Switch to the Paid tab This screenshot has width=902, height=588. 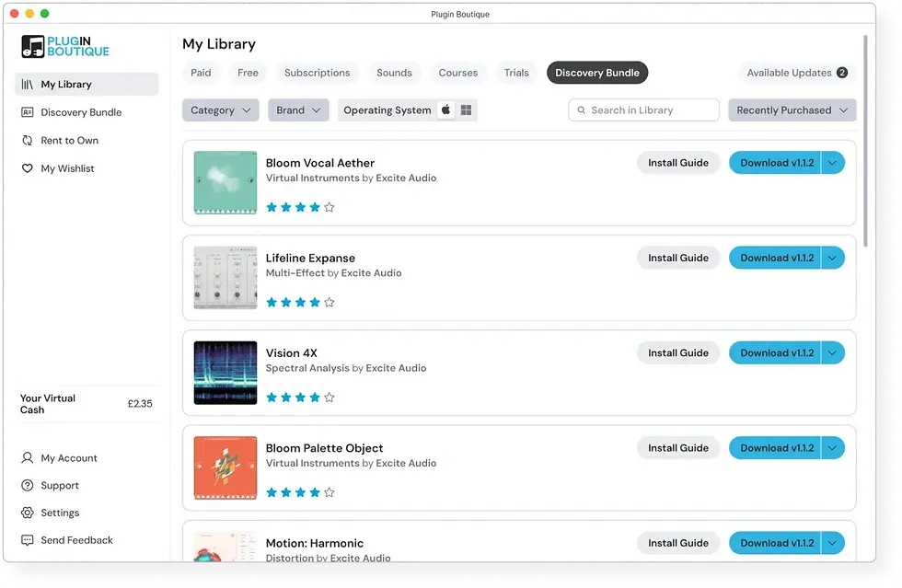(201, 73)
